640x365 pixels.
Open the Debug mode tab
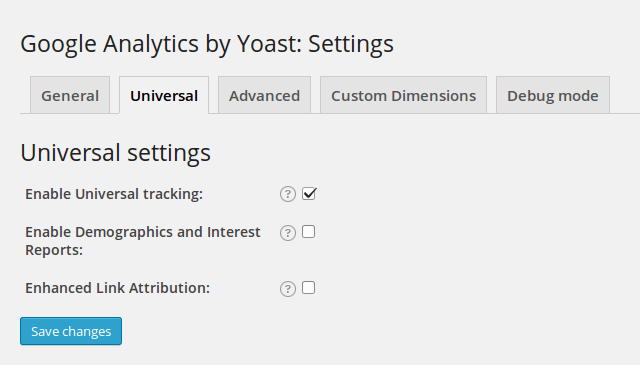pos(553,95)
